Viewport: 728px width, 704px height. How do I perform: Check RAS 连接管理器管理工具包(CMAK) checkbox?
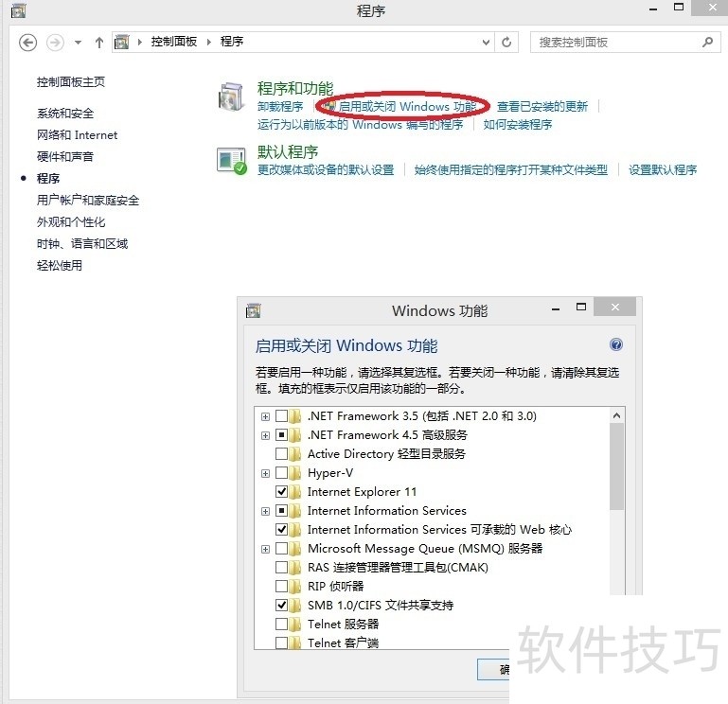281,567
